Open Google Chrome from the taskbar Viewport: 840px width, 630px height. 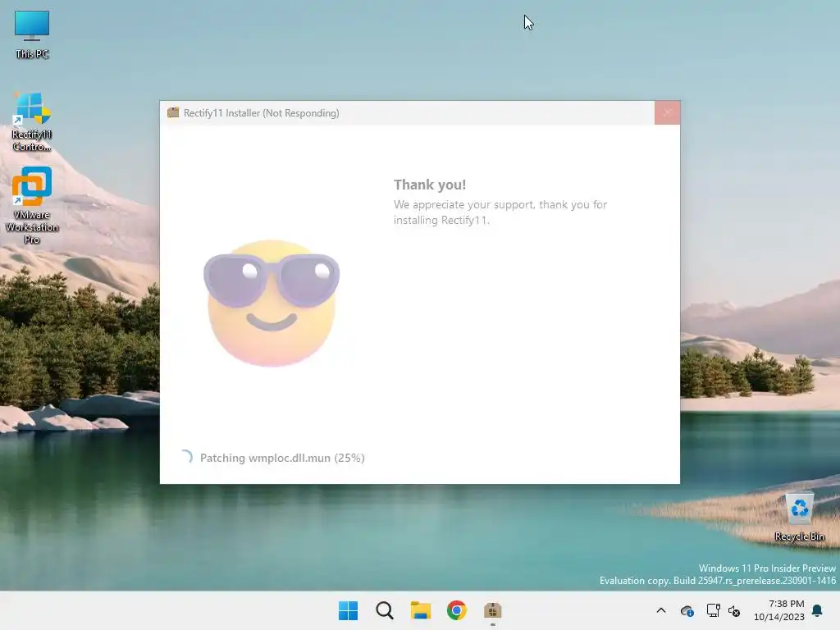coord(456,610)
